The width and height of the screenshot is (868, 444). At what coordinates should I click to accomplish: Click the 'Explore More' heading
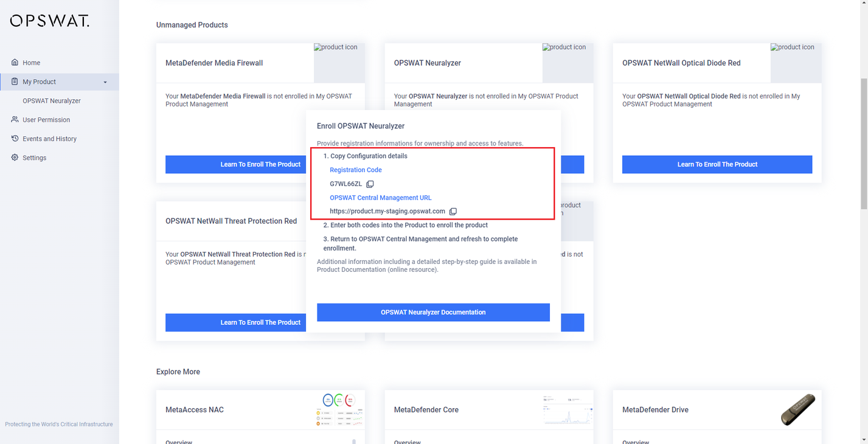[178, 372]
